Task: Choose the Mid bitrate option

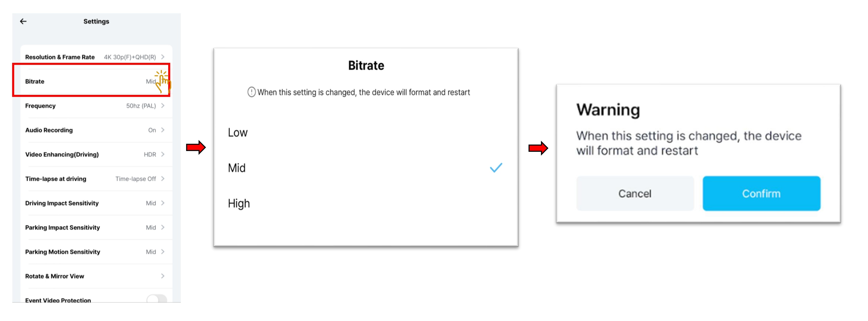Action: point(237,168)
